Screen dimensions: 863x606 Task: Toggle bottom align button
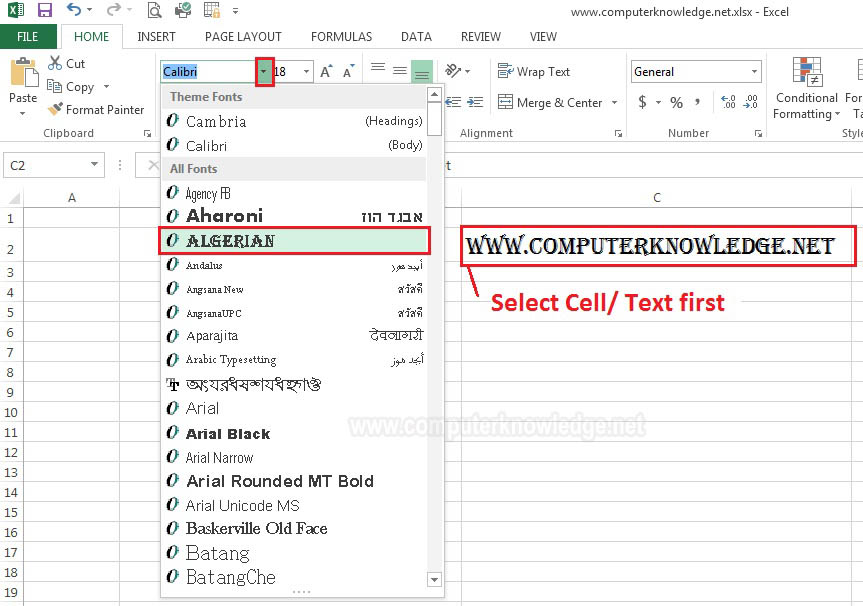(422, 72)
